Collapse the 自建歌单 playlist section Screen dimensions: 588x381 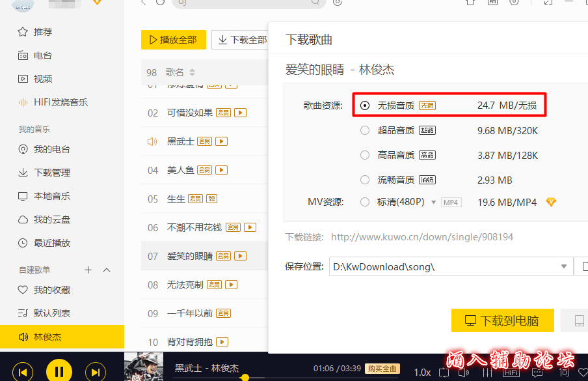(x=107, y=270)
